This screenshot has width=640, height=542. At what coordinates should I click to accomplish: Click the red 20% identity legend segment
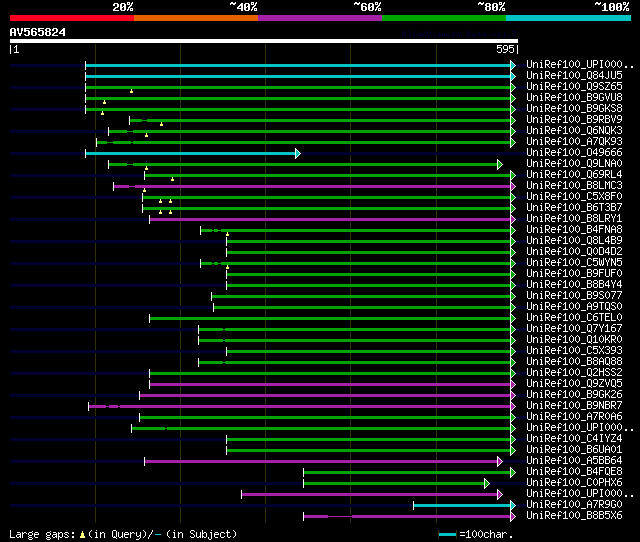point(72,18)
